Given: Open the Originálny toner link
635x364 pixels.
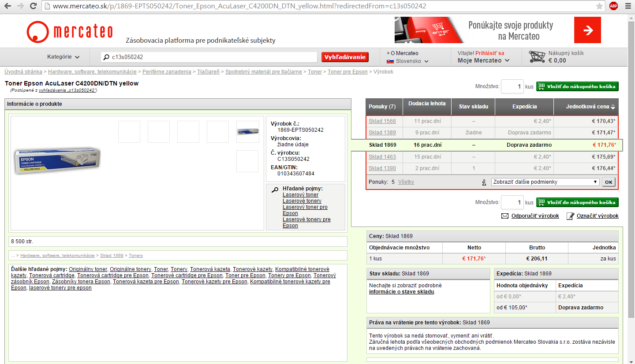Looking at the screenshot, I should coord(88,269).
